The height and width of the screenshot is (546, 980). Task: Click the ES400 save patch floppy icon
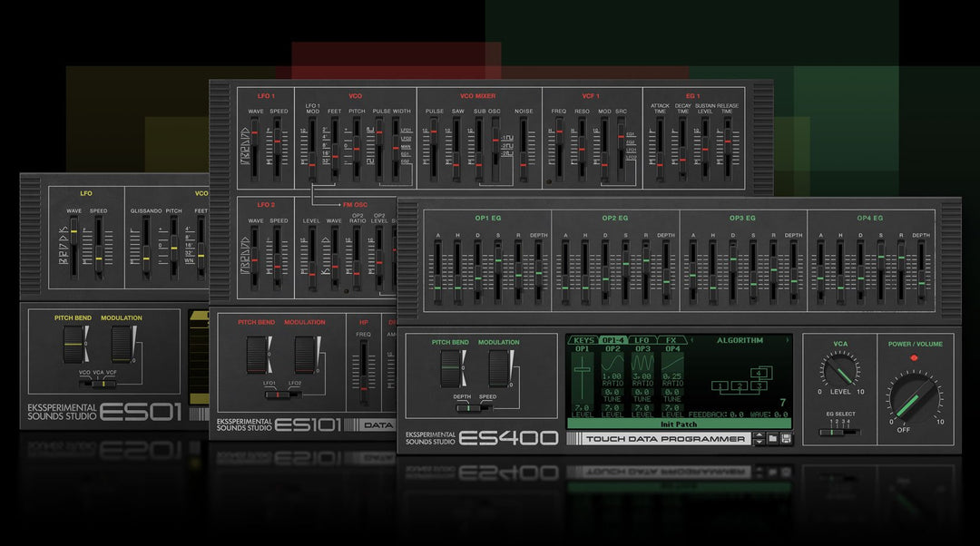pos(786,439)
